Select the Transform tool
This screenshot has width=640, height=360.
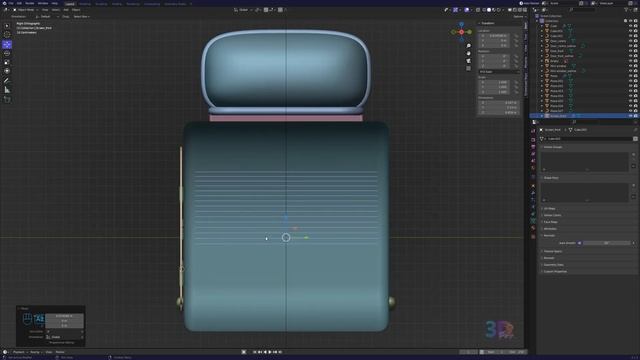coord(7,71)
